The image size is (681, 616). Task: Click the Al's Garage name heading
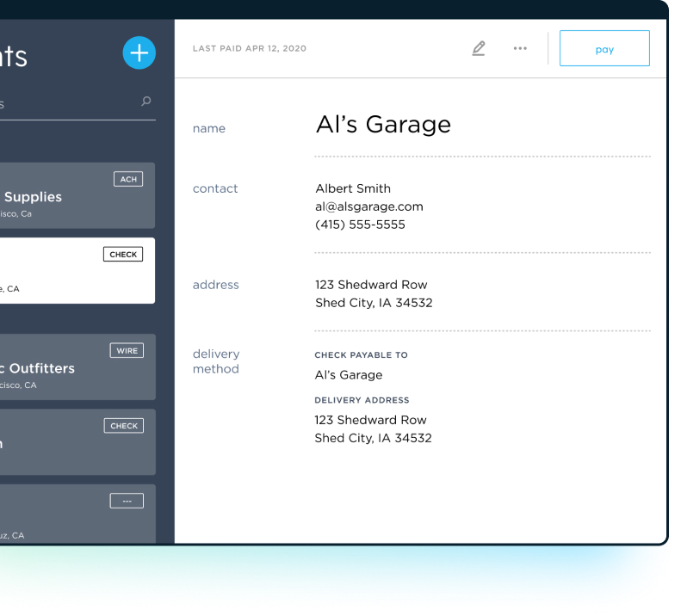383,125
